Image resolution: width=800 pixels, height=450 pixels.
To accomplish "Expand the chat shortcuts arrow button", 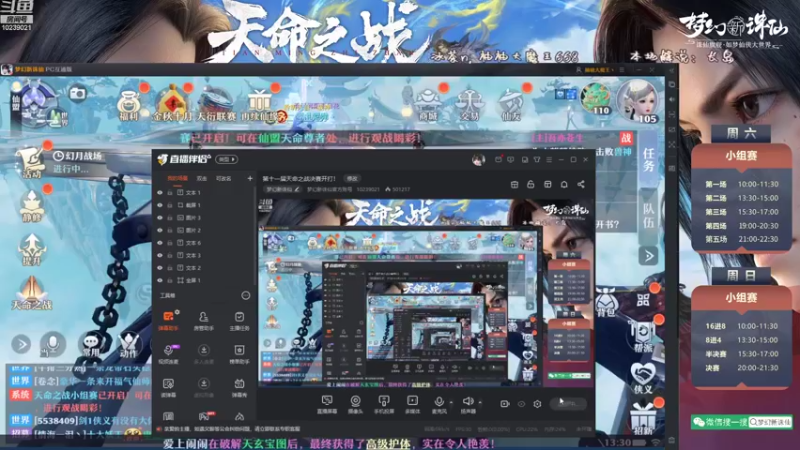I will 21,344.
